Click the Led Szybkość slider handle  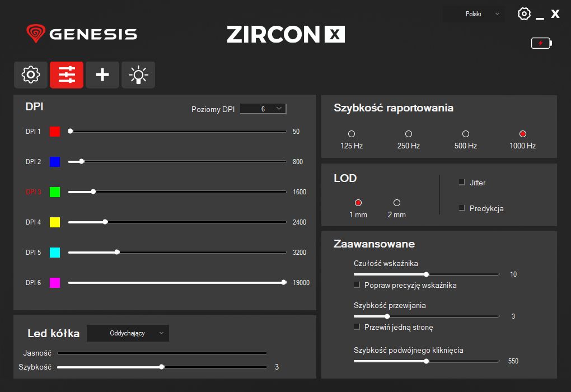tap(162, 367)
